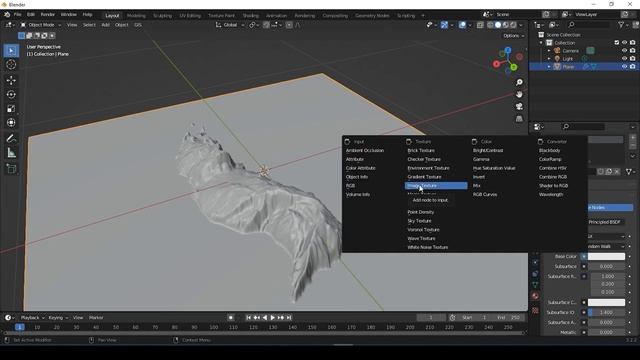Click the current frame number field
This screenshot has height=360, width=640.
431,318
